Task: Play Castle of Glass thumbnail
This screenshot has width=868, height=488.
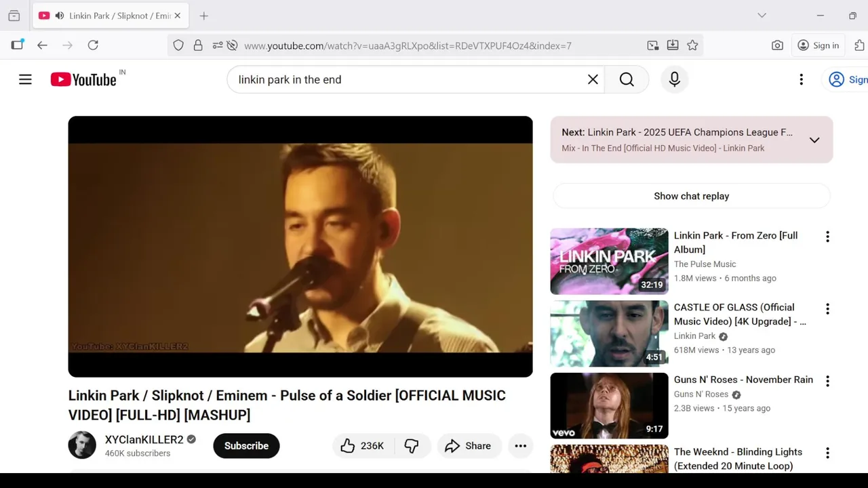Action: 609,333
